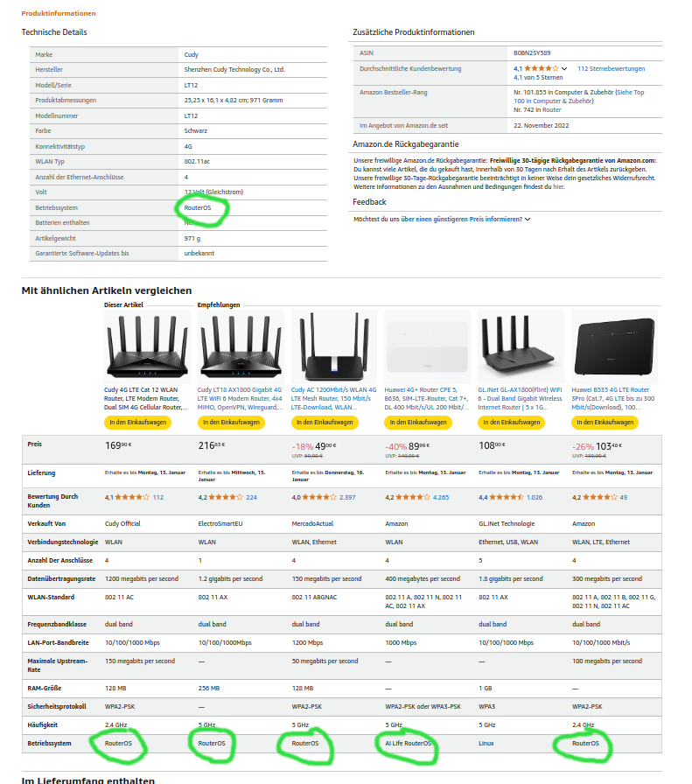Open the Siehe Top 100 in Computer & Zubehör link
This screenshot has width=692, height=784.
pos(579,96)
